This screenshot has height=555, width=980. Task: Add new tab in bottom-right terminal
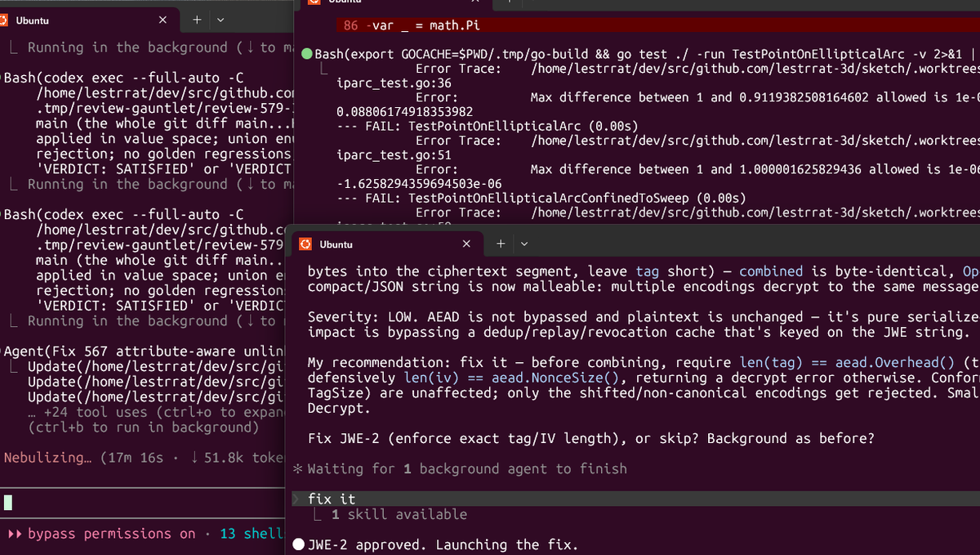[500, 244]
